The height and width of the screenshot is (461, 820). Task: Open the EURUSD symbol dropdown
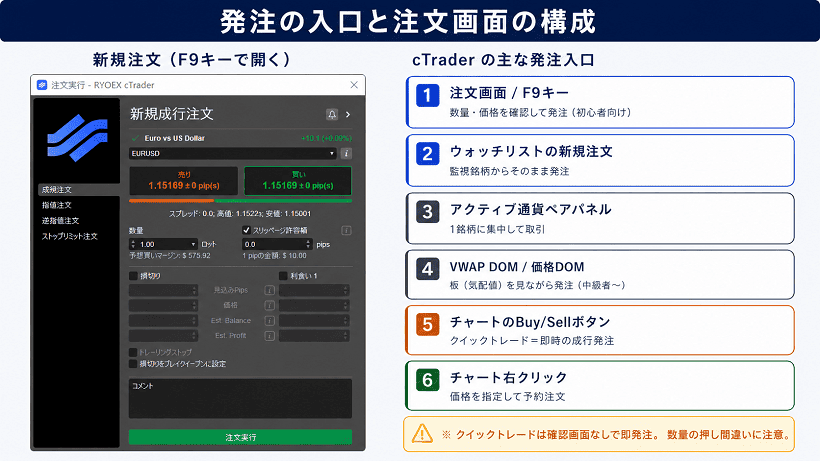point(233,154)
